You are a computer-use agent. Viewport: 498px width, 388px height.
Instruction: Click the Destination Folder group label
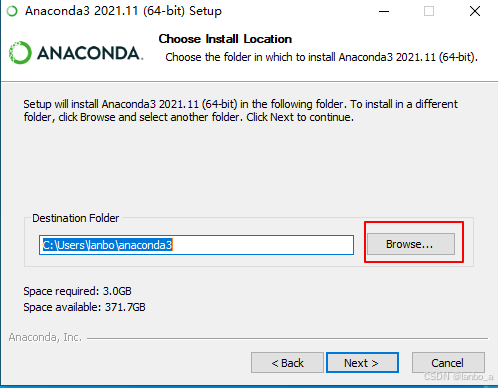pos(75,218)
